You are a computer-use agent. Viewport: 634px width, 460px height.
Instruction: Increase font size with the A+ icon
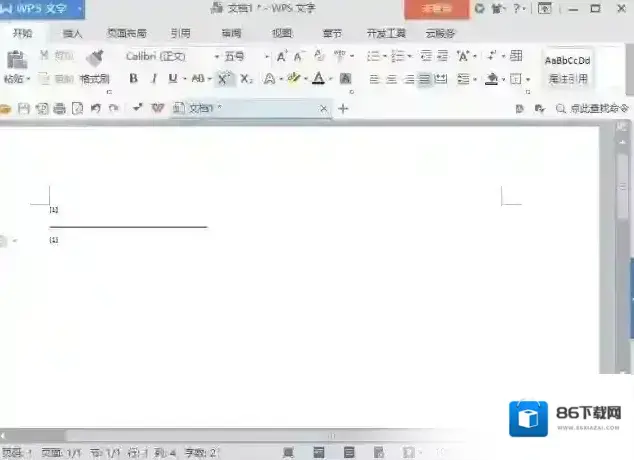pyautogui.click(x=282, y=56)
